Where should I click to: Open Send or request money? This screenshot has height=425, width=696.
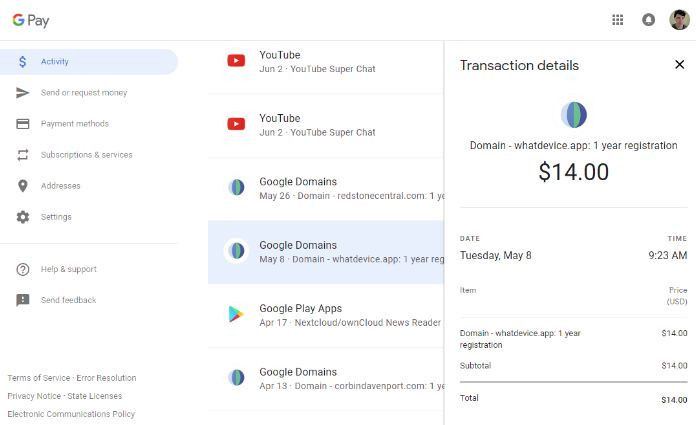(83, 93)
